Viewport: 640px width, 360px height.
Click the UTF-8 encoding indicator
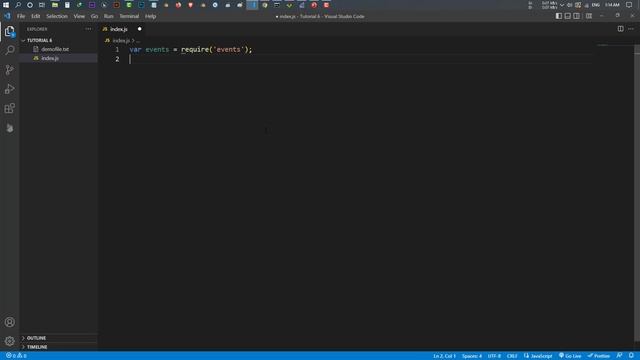(494, 356)
